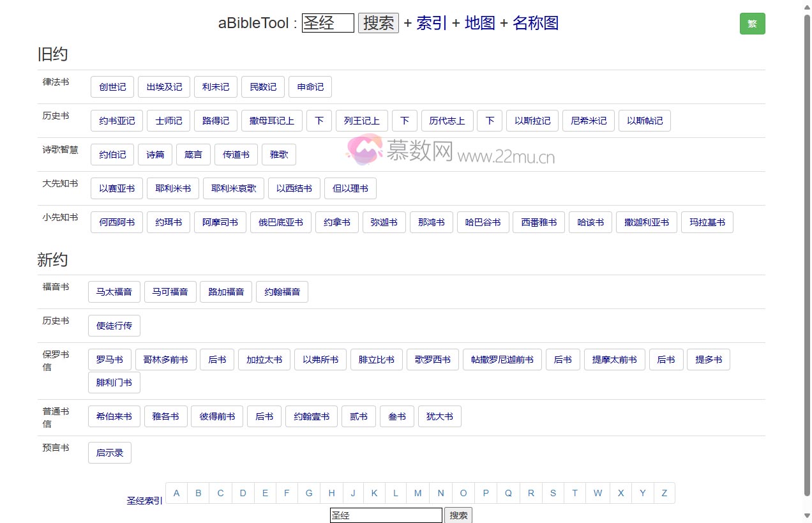The width and height of the screenshot is (812, 523).
Task: Open 希伯来书 Hebrews
Action: 114,416
